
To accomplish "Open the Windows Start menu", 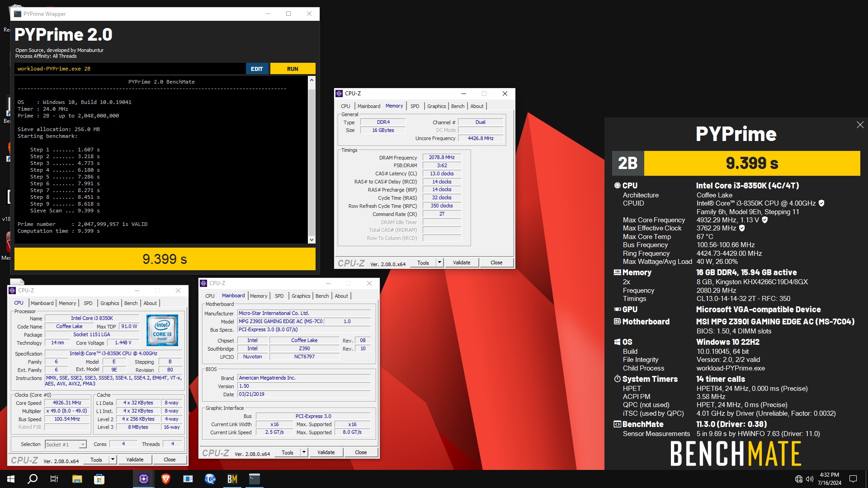I will 11,479.
